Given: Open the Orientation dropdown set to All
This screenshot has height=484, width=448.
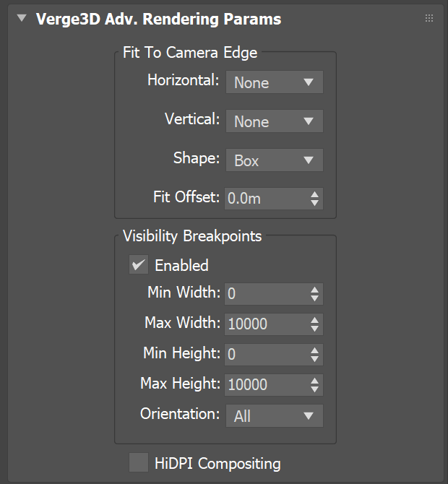Looking at the screenshot, I should 274,415.
